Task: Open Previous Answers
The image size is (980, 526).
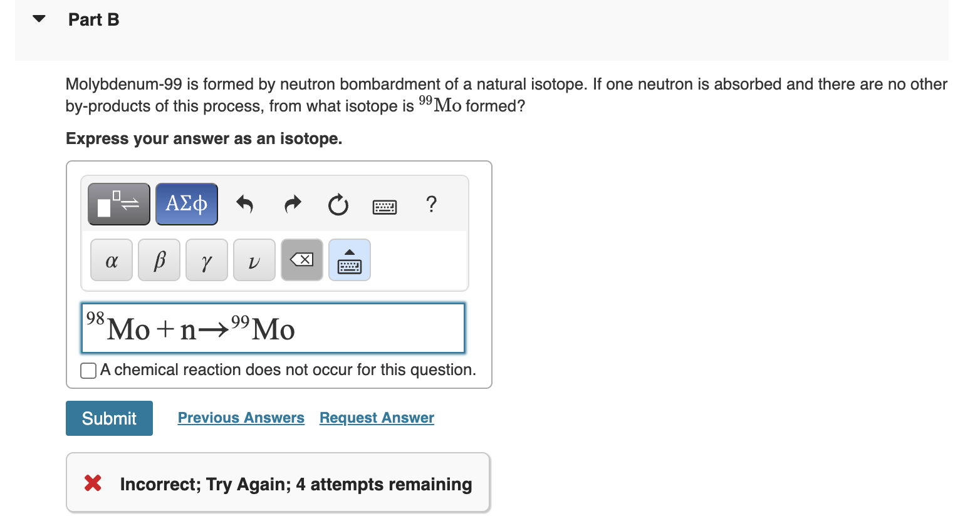Action: (241, 418)
